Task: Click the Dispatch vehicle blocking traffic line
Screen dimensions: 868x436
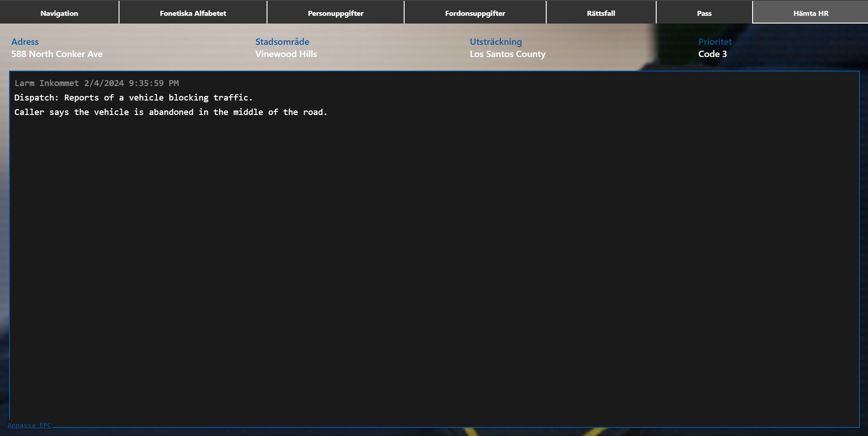Action: coord(134,98)
